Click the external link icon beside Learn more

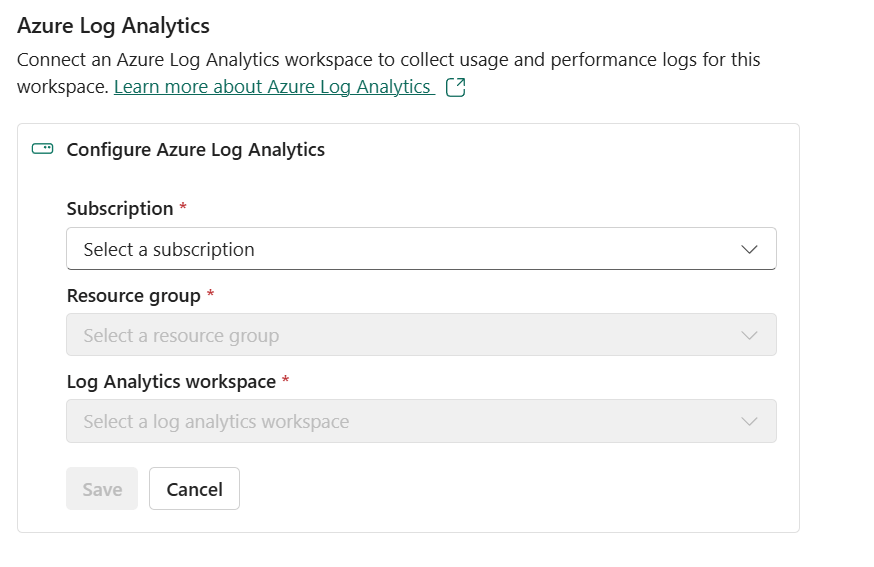(455, 87)
